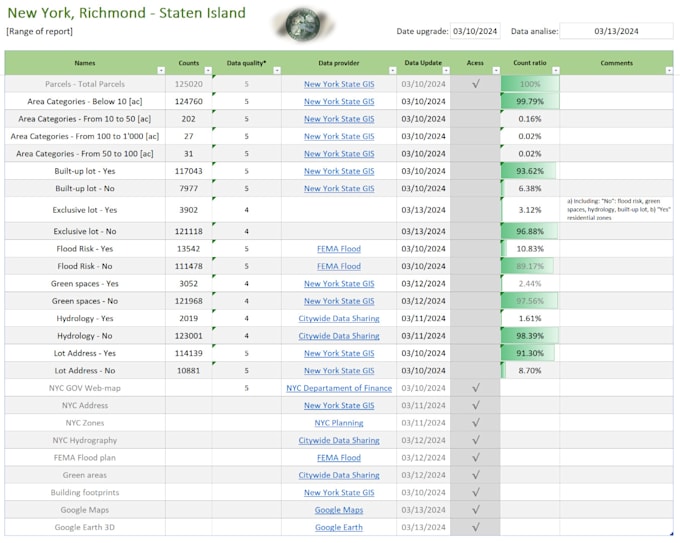Click the '[Range of report]' subtitle text
This screenshot has width=680, height=543.
[x=39, y=31]
